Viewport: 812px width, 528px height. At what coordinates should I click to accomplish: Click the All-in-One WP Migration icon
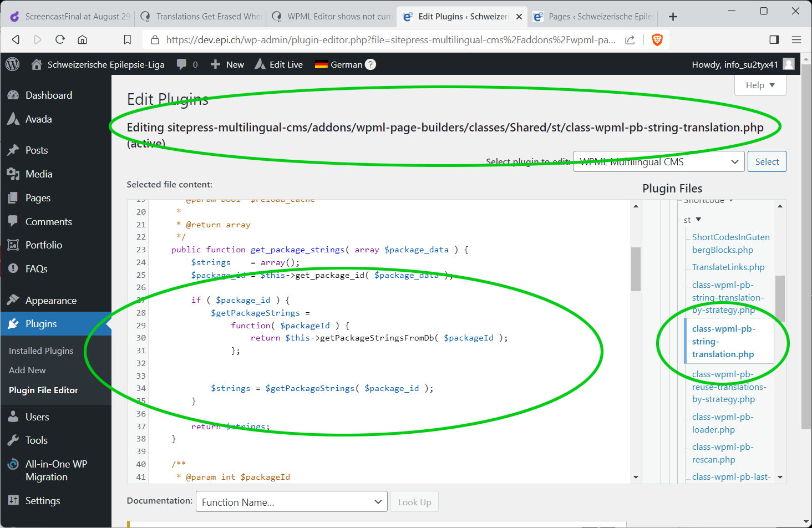coord(13,464)
